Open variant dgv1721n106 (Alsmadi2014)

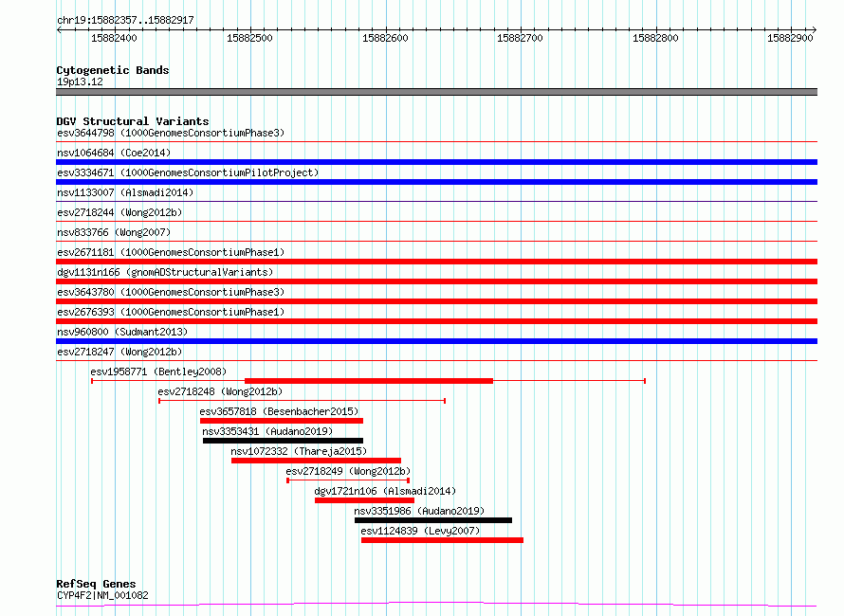(x=385, y=491)
